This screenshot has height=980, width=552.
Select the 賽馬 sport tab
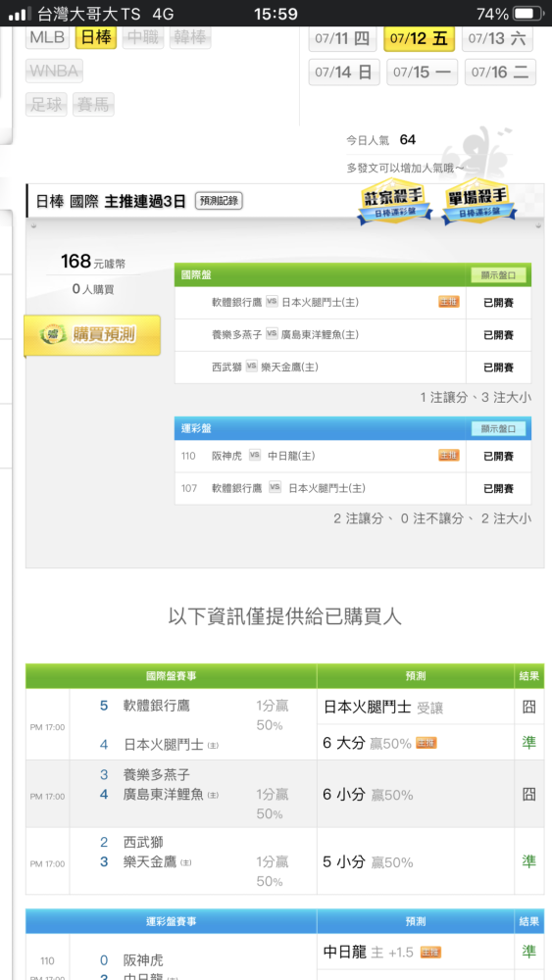(x=93, y=104)
